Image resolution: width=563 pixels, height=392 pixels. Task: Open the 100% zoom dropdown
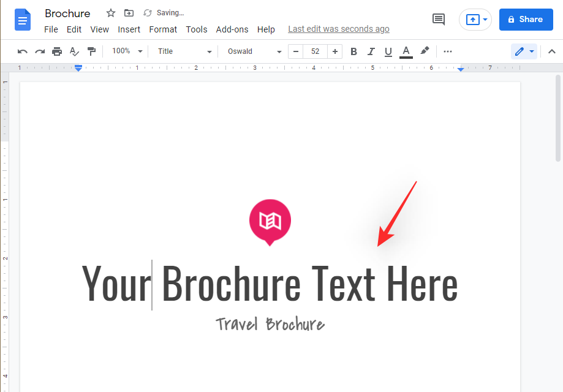(x=127, y=51)
